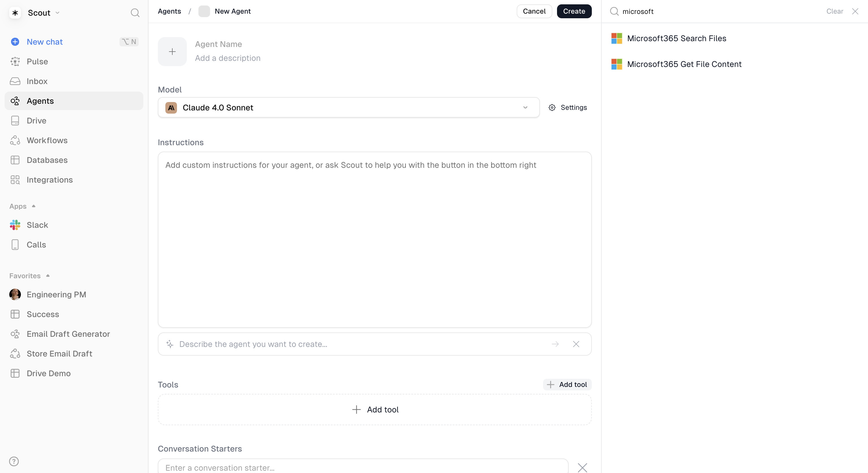
Task: Go to Integrations page
Action: click(x=50, y=180)
